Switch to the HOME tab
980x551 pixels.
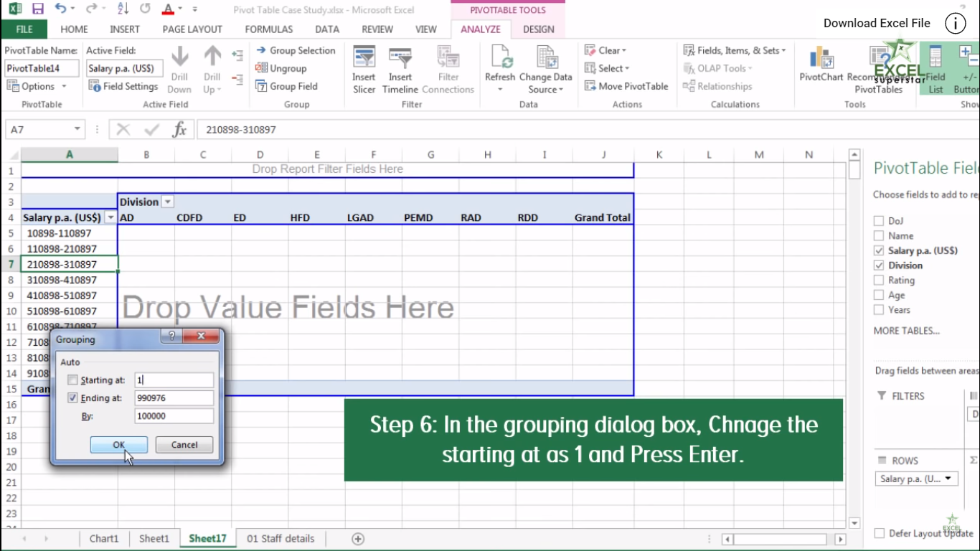(x=74, y=29)
